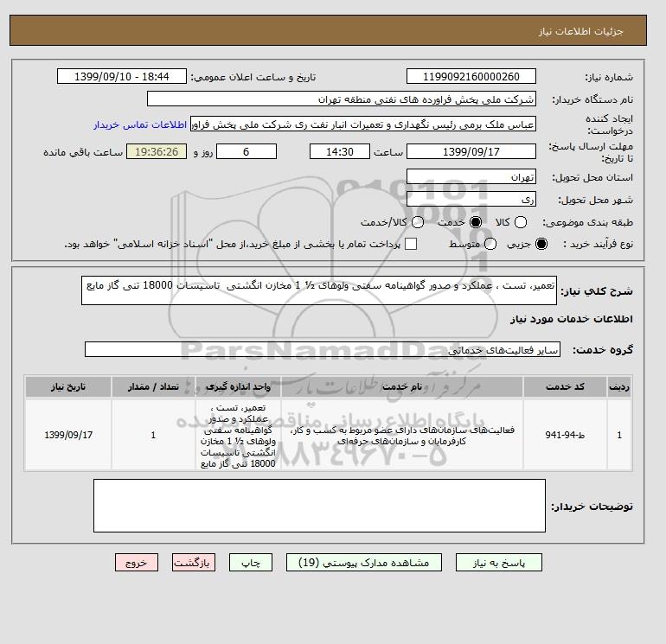Click the service name cell فعالیت‌های سازمان‌های
Screen dimensions: 666x644
[402, 435]
